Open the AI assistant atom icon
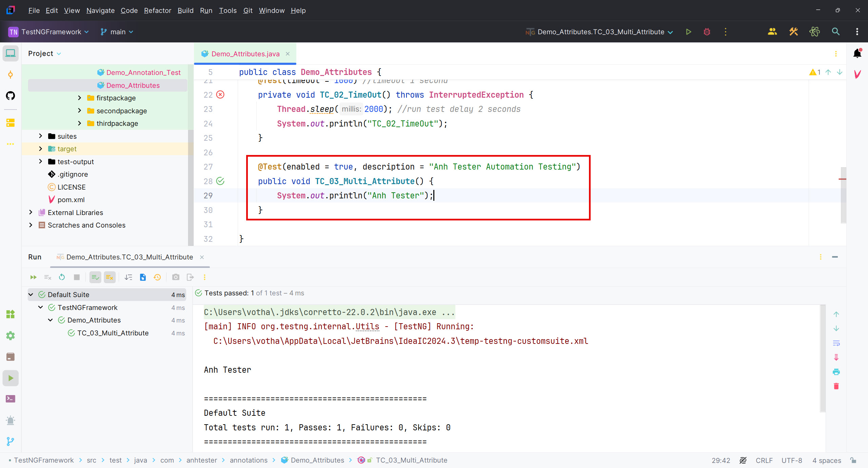The width and height of the screenshot is (868, 468). pyautogui.click(x=814, y=32)
